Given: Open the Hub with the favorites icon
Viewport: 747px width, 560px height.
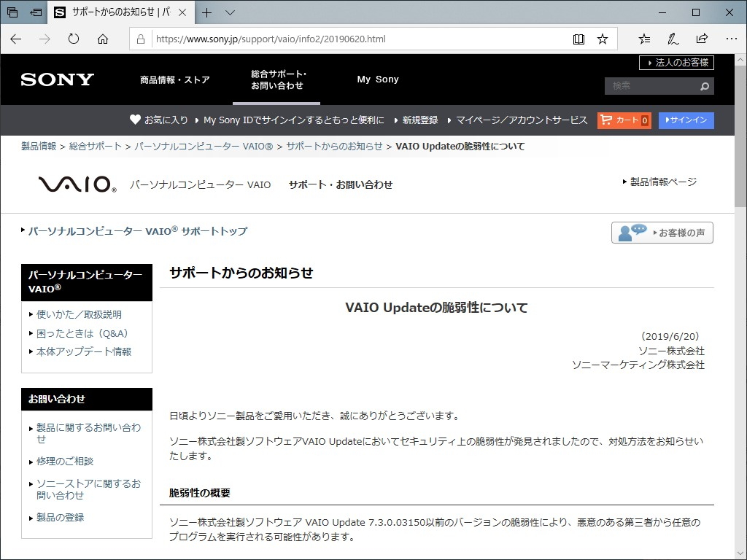Looking at the screenshot, I should coord(643,39).
